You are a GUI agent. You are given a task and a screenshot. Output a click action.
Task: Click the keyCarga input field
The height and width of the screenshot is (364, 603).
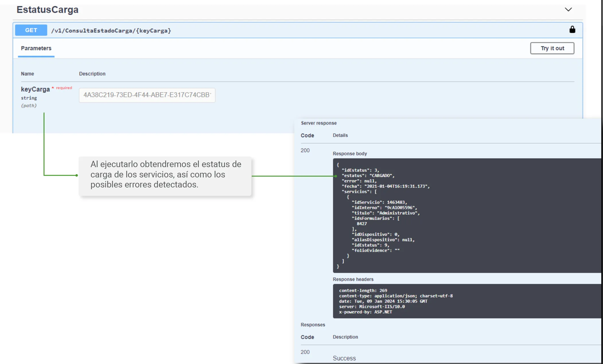147,95
